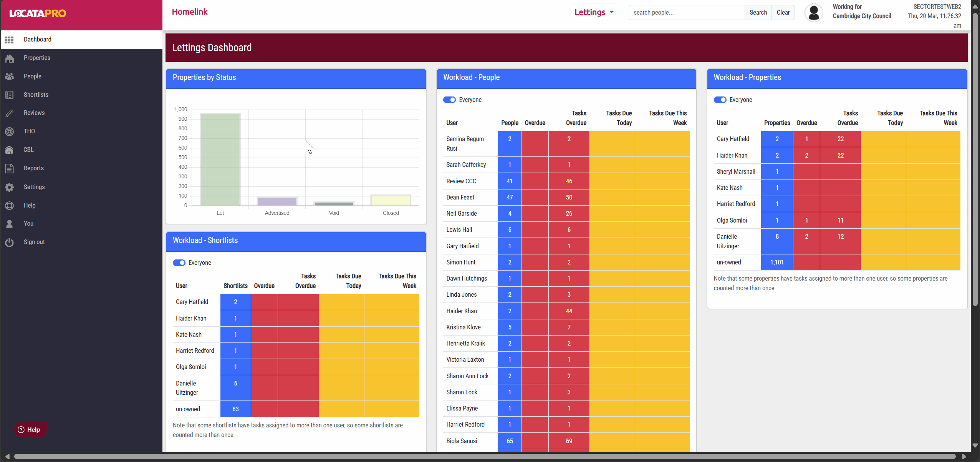Click the Shortlists list icon
This screenshot has height=462, width=980.
click(x=10, y=95)
